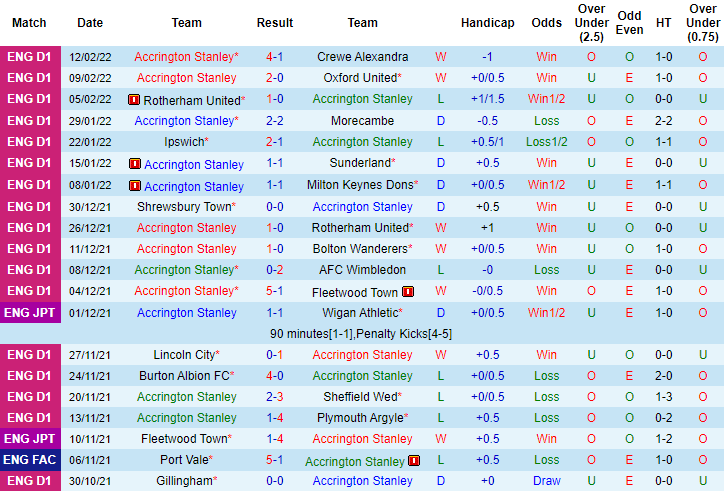Click ENG FAC league badge

[30, 460]
